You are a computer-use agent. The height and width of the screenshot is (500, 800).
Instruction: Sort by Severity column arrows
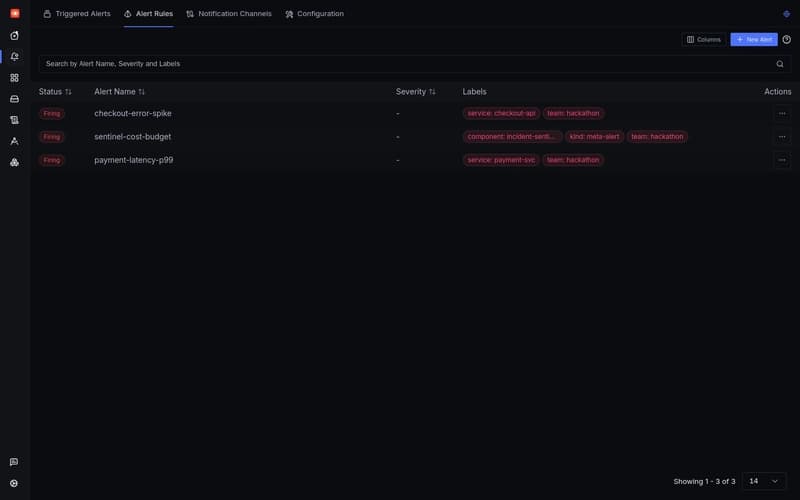click(432, 92)
